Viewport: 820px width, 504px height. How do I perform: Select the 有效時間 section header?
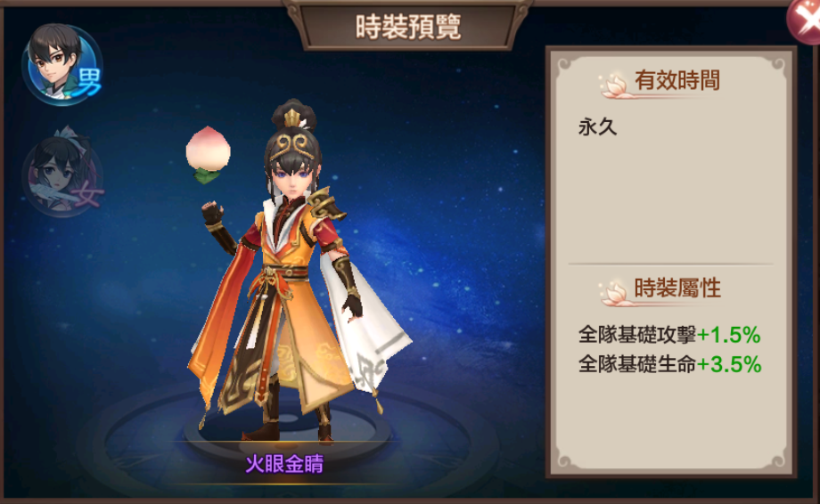(677, 80)
